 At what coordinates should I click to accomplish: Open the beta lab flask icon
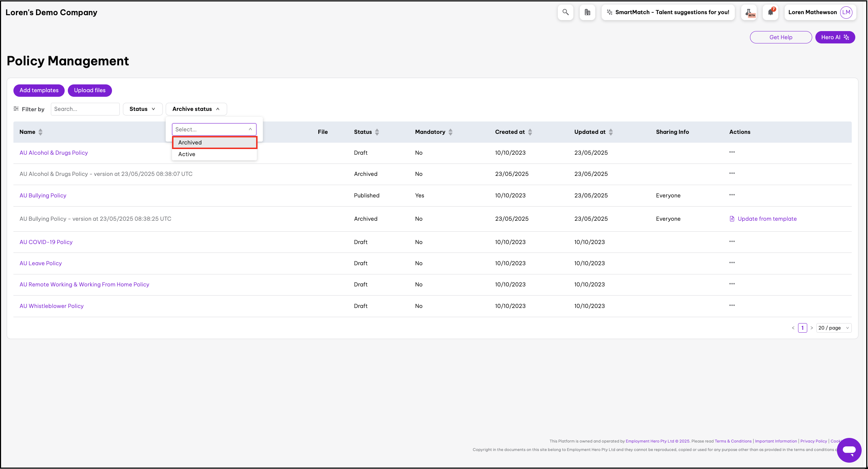click(x=749, y=12)
